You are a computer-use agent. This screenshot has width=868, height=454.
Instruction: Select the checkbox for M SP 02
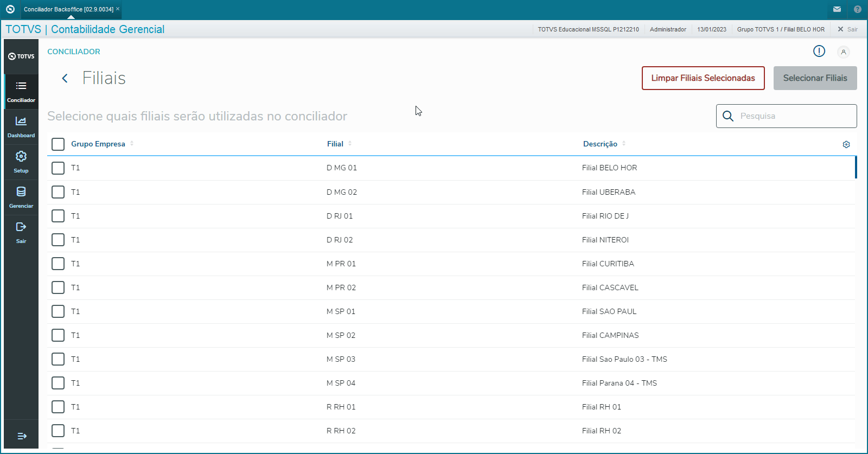58,335
